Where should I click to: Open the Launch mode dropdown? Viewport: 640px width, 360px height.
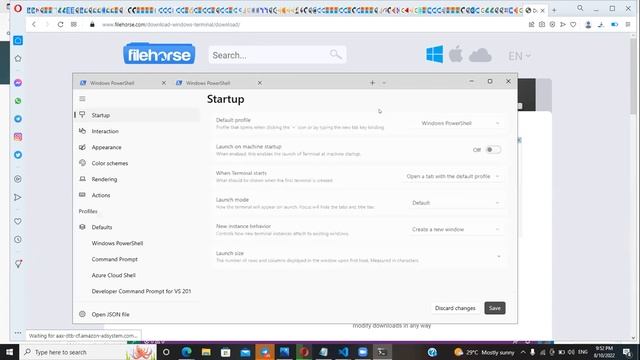coord(456,203)
